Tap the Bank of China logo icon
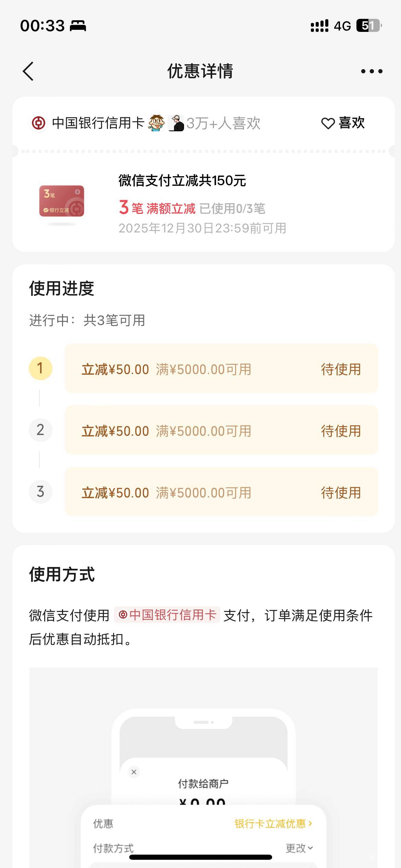This screenshot has width=401, height=868. 38,123
